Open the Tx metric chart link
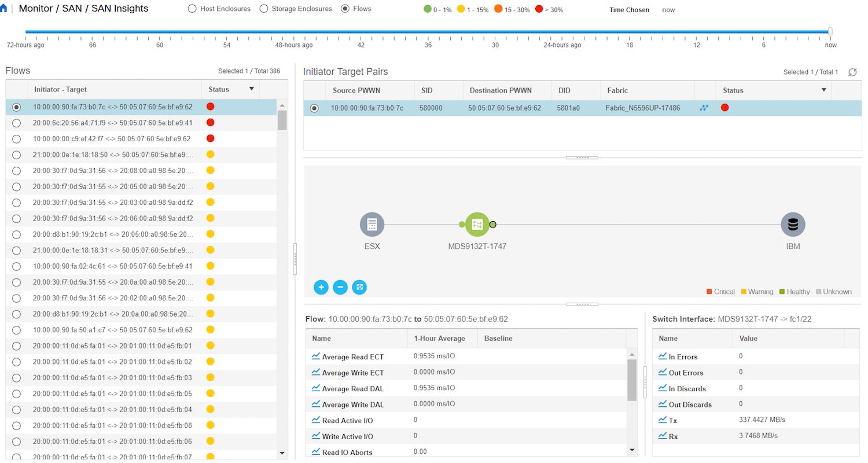The image size is (868, 463). 664,420
